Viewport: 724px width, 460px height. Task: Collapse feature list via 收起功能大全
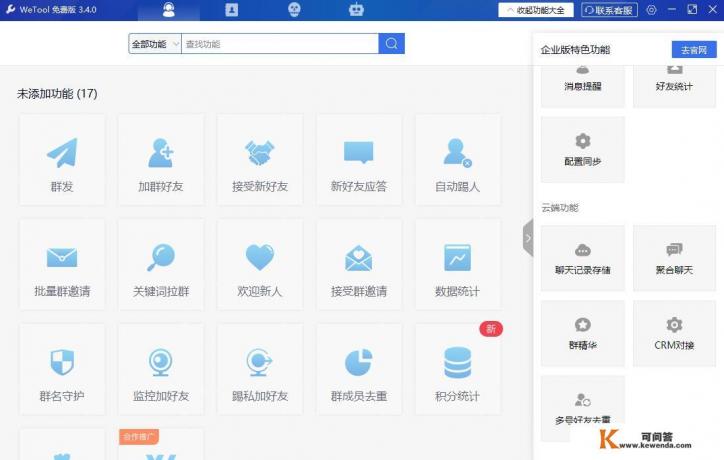[536, 10]
